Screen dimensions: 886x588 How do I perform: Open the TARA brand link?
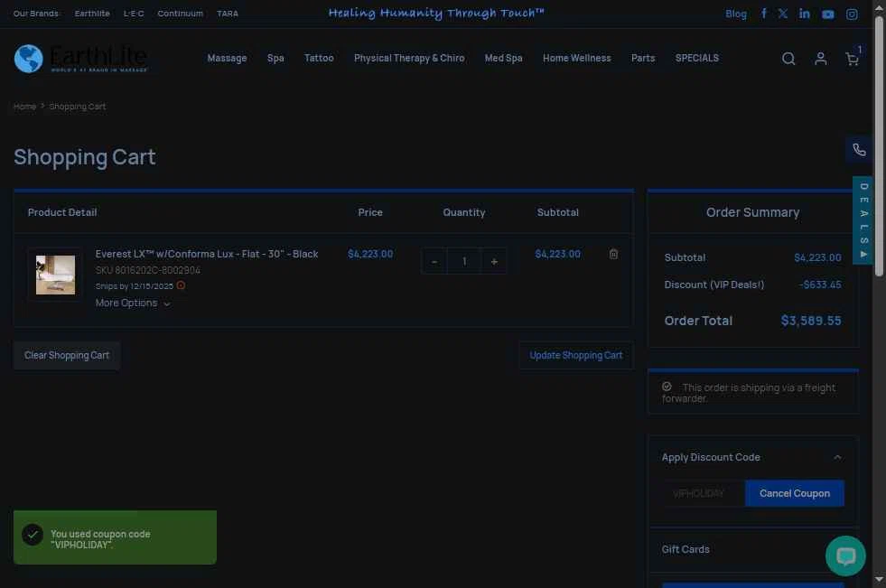[x=228, y=14]
